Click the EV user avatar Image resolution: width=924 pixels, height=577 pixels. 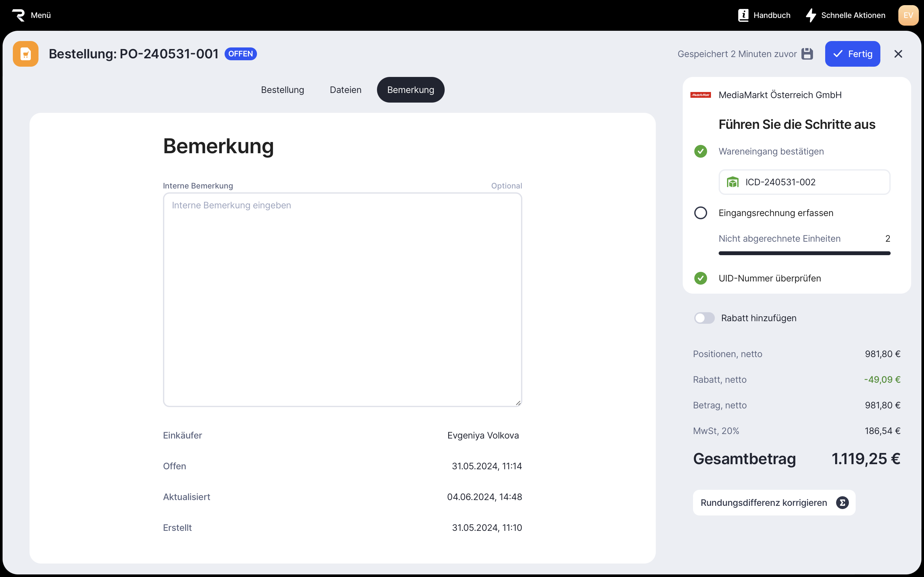click(x=908, y=15)
